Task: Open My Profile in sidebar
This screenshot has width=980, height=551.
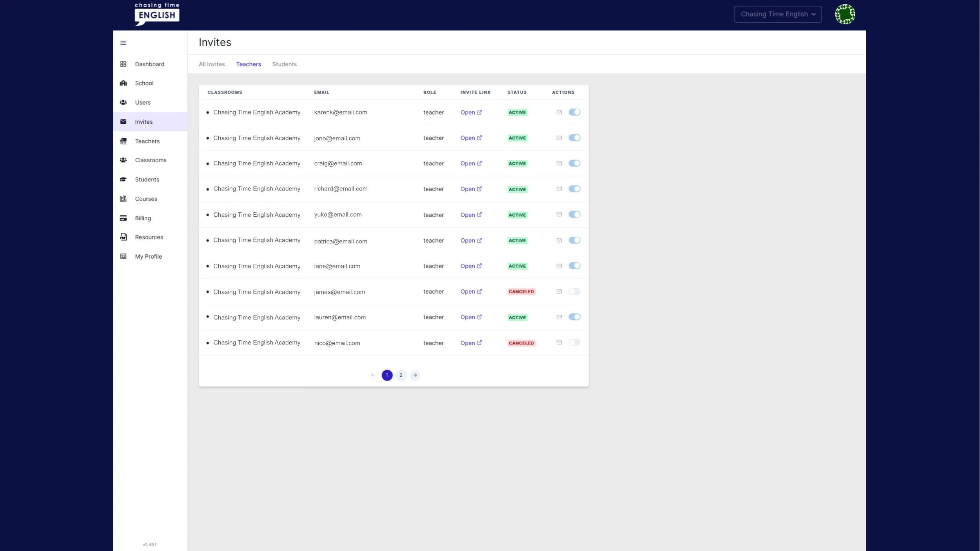Action: pyautogui.click(x=148, y=256)
